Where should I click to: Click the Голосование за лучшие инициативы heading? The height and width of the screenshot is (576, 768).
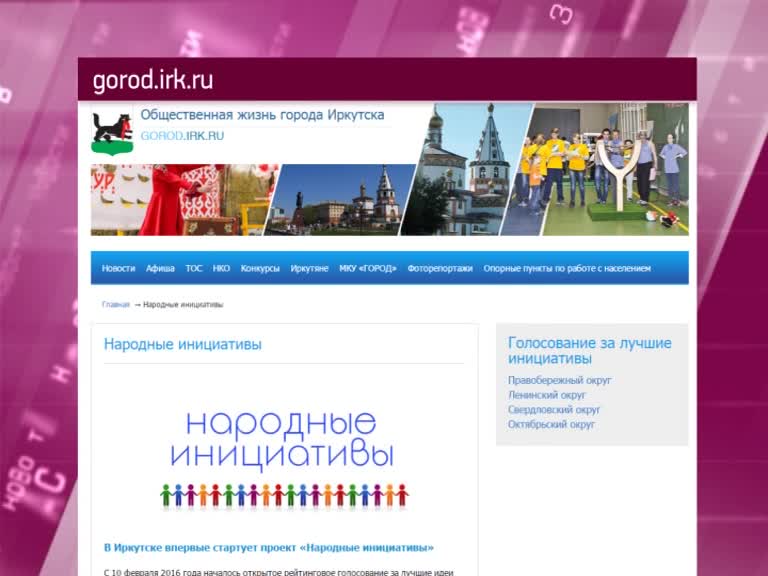590,351
